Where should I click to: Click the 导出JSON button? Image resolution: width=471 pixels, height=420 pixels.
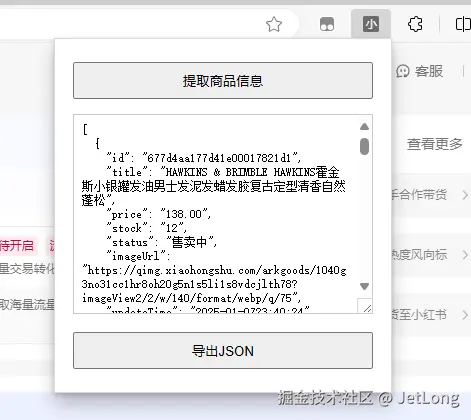223,350
